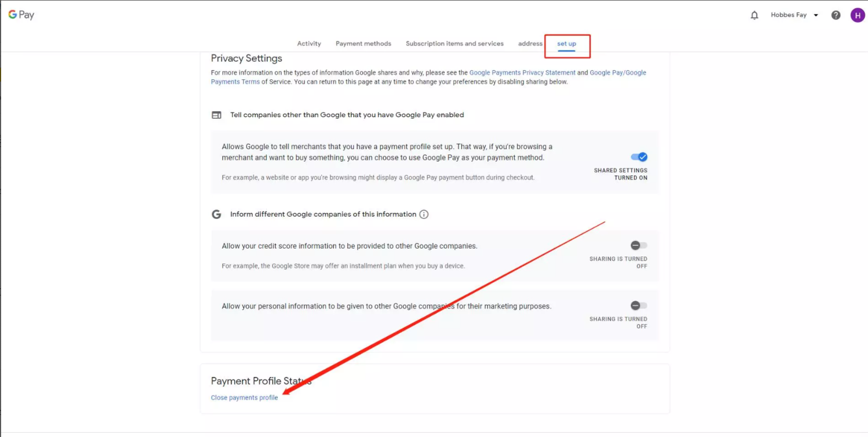Select the set up tab
Viewport: 868px width, 437px height.
point(566,44)
